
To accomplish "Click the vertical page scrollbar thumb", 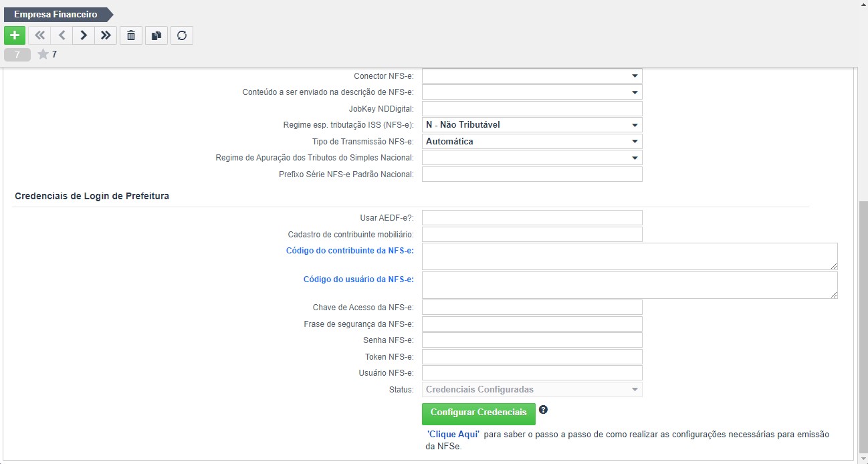I will coord(863,328).
